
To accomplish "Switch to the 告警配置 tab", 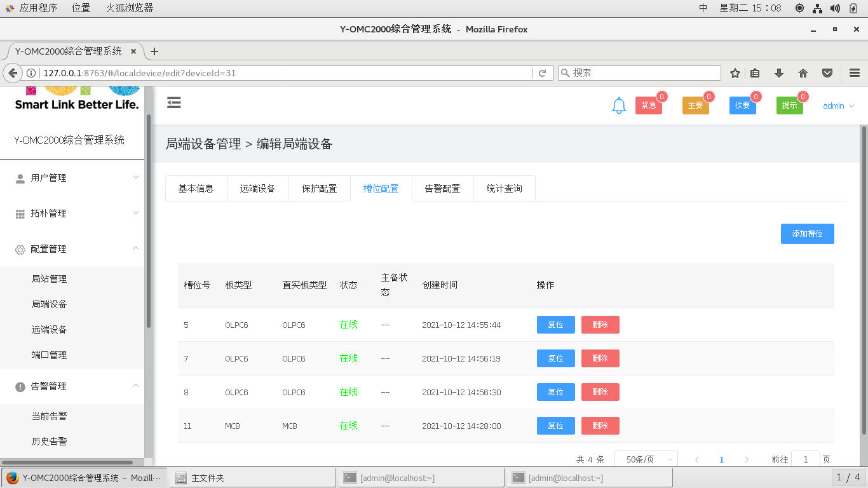I will (x=442, y=189).
